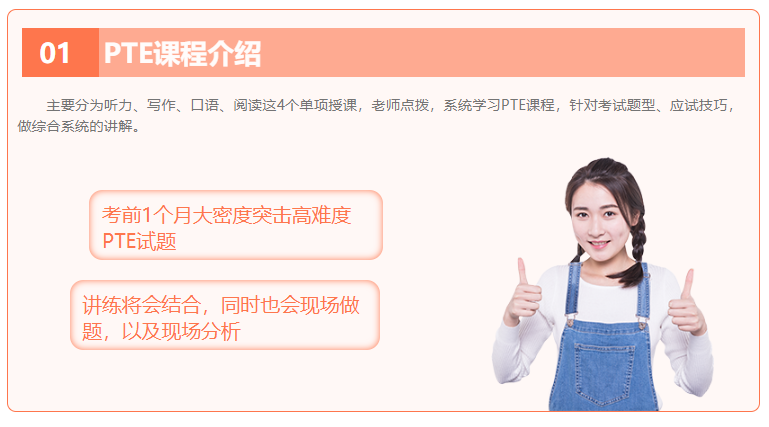
Task: Click the 做综合系统的讲解 sentence
Action: point(75,126)
